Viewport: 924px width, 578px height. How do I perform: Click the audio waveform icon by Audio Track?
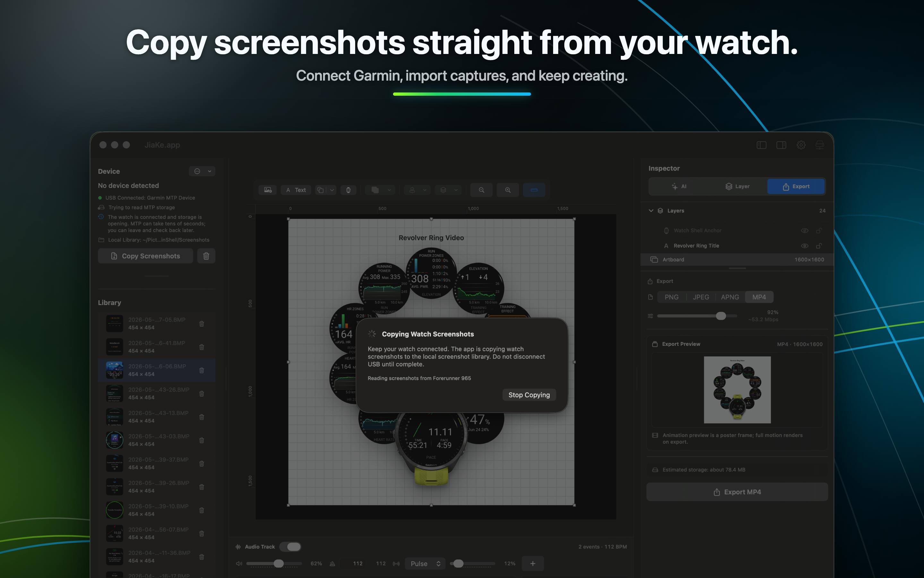tap(238, 547)
